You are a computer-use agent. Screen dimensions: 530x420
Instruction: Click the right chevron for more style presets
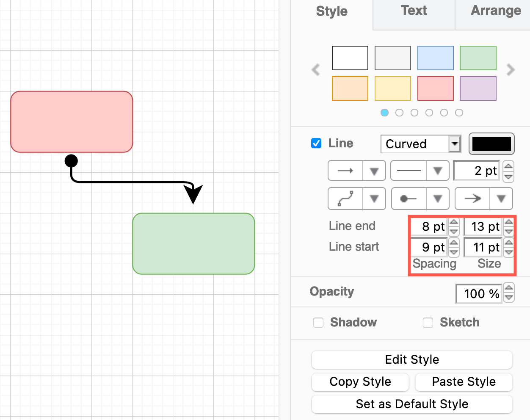coord(511,70)
